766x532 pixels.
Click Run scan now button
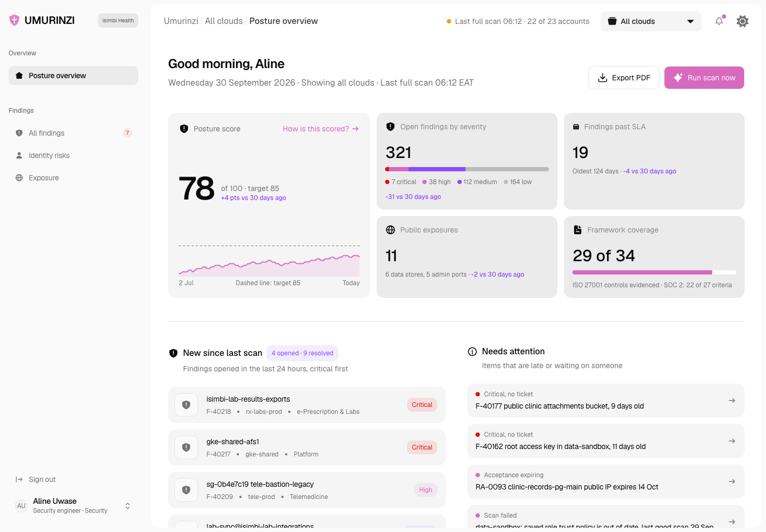tap(704, 78)
